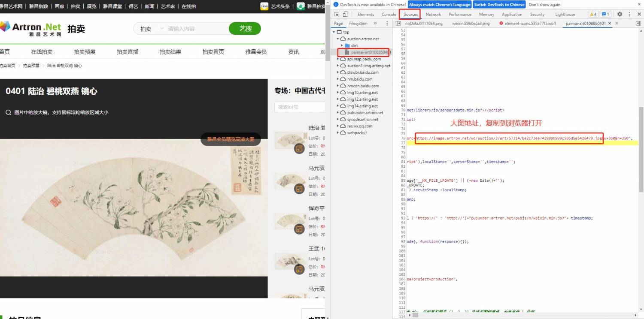Open DevTools settings with the gear icon
Screen dimensions: 644x319
click(x=619, y=14)
